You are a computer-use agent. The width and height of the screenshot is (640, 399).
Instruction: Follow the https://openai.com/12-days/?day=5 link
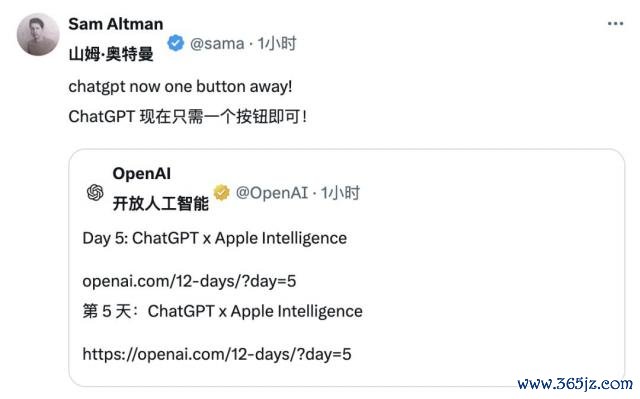(217, 354)
